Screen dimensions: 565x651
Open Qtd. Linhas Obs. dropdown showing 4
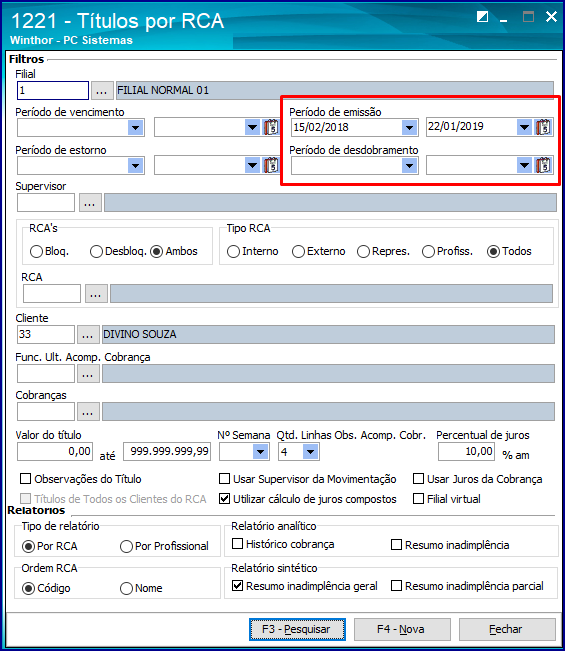311,451
